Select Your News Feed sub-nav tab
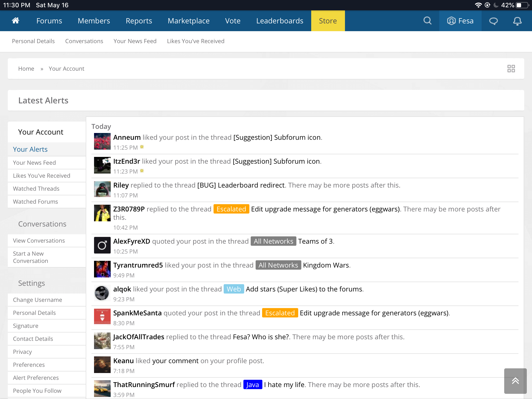Screen dimensions: 532x399 click(x=135, y=41)
